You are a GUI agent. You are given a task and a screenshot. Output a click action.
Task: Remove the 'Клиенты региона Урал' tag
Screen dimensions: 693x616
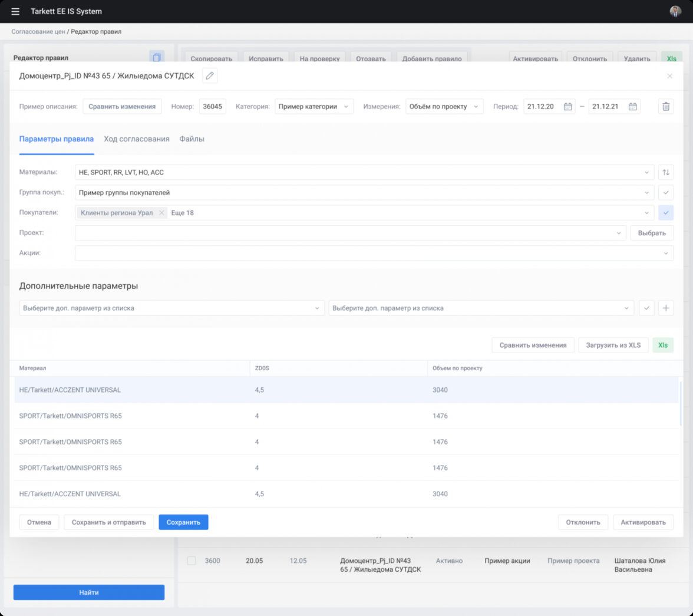pyautogui.click(x=161, y=213)
